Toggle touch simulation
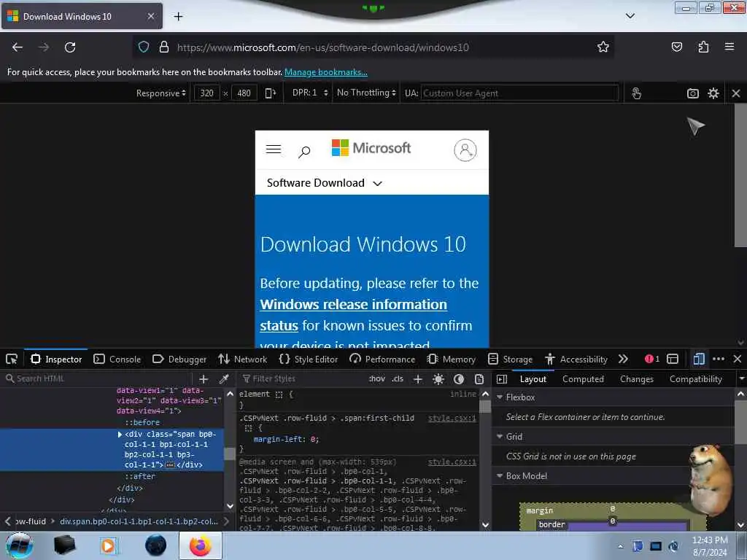 pos(636,93)
